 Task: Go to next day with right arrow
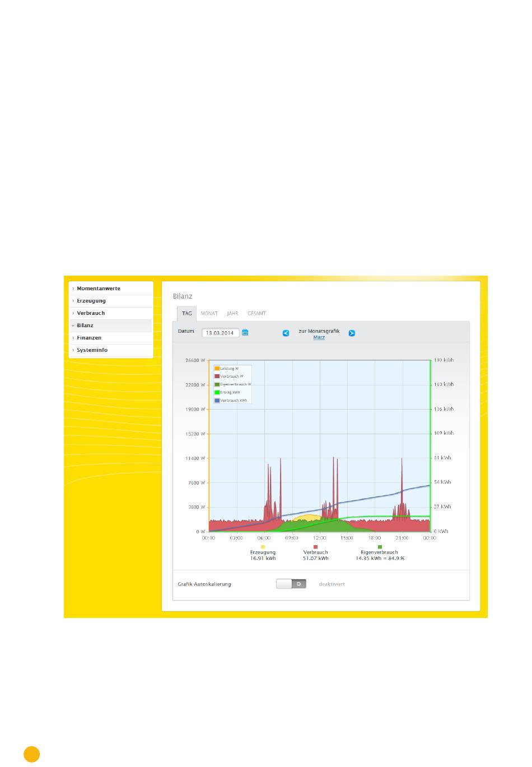coord(352,333)
